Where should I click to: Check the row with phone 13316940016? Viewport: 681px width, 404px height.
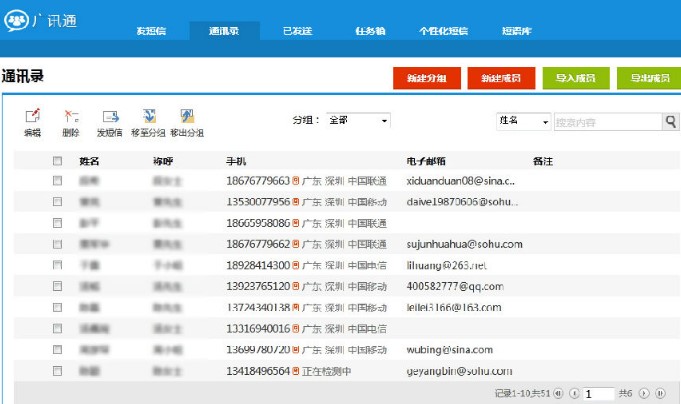pos(57,328)
